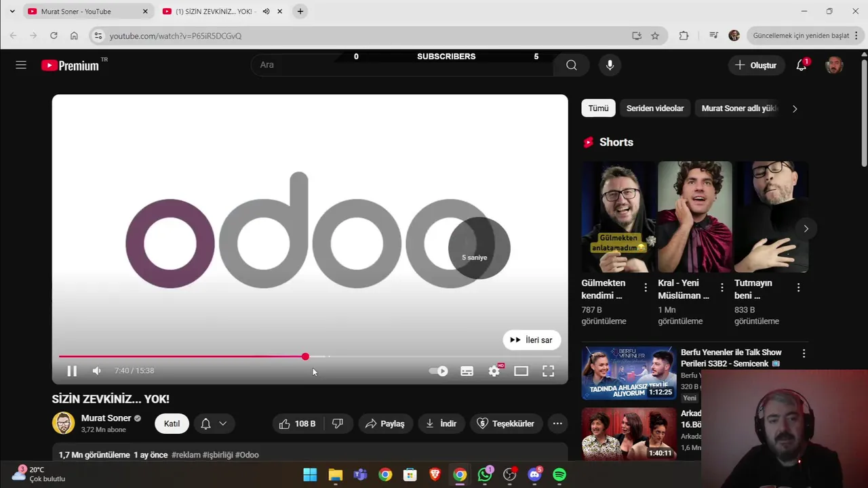Screen dimensions: 868x488
Task: Focus the Ara search input field
Action: [x=401, y=65]
